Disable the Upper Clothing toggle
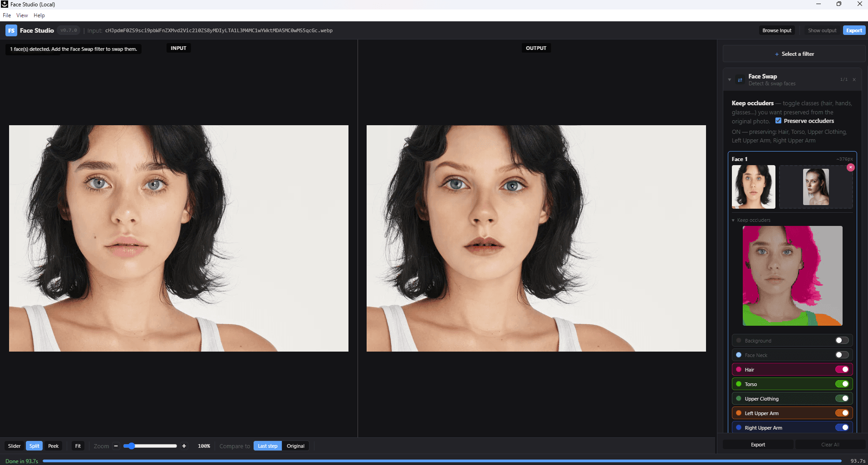Viewport: 868px width, 465px height. [842, 398]
